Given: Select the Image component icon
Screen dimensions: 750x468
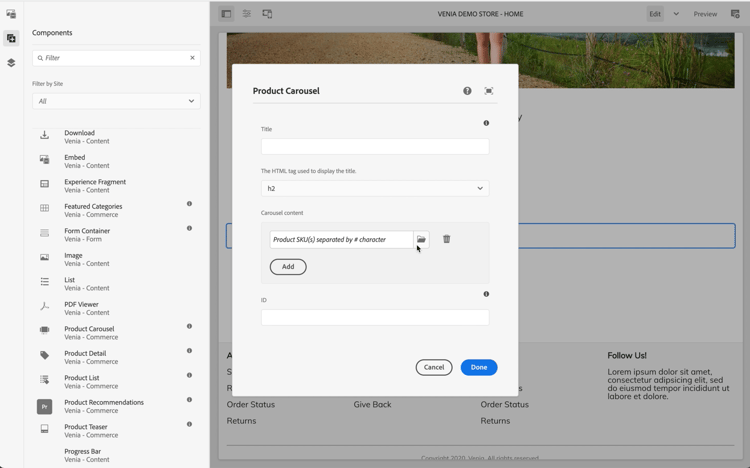Looking at the screenshot, I should (44, 257).
